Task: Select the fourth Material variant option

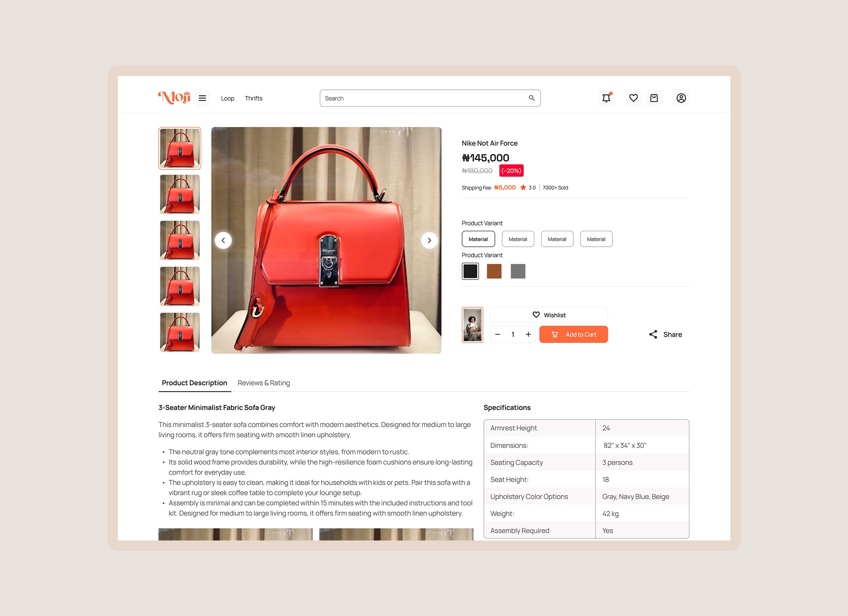Action: click(596, 239)
